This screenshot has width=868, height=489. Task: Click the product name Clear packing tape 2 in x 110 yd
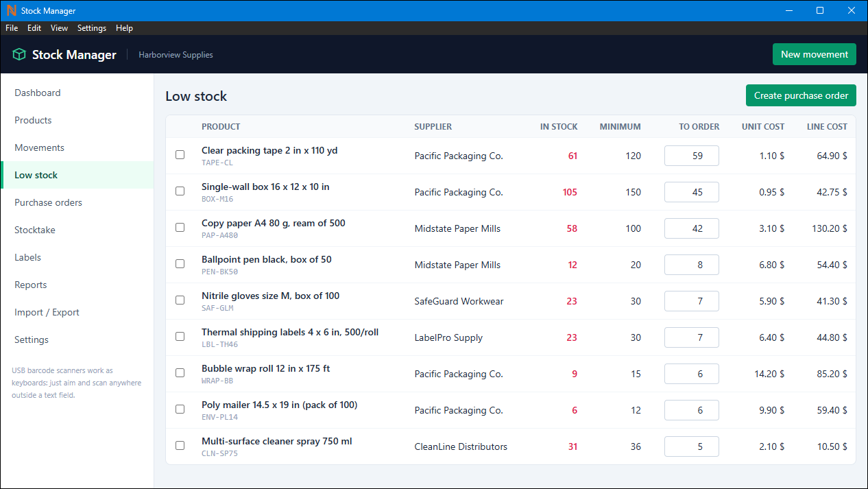pyautogui.click(x=269, y=150)
